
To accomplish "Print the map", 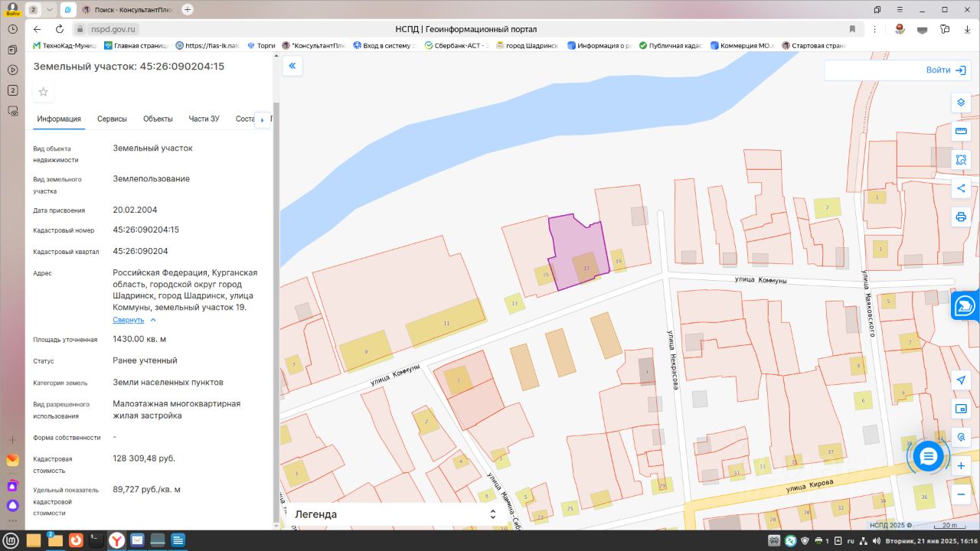I will (x=961, y=217).
